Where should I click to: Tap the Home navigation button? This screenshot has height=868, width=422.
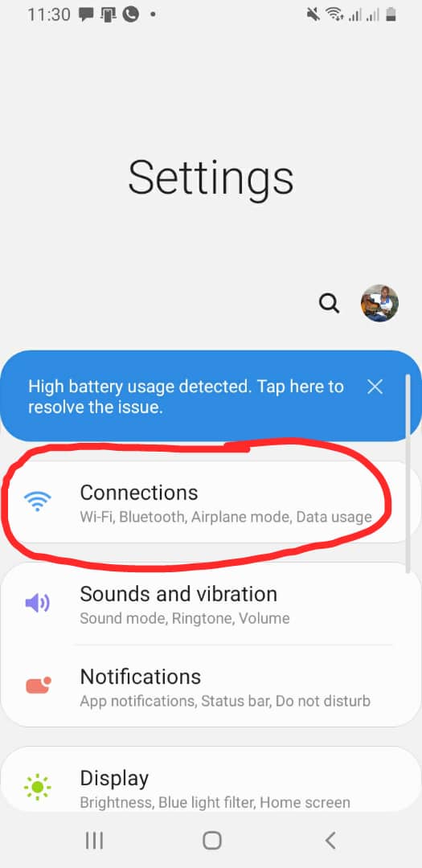(212, 841)
